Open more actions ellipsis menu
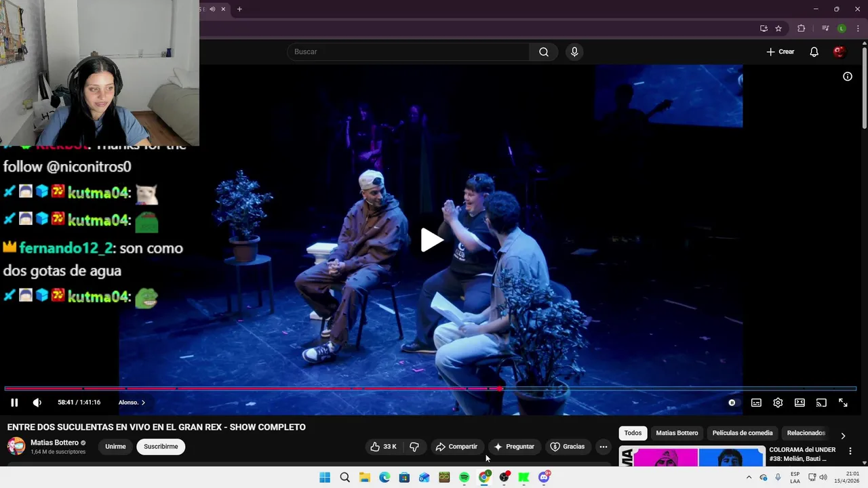This screenshot has width=868, height=488. pyautogui.click(x=604, y=447)
